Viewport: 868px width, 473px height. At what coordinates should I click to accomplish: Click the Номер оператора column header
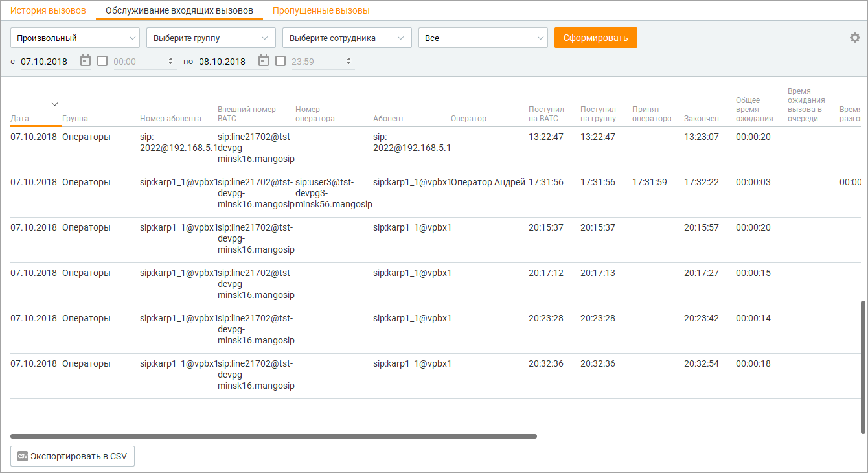315,114
